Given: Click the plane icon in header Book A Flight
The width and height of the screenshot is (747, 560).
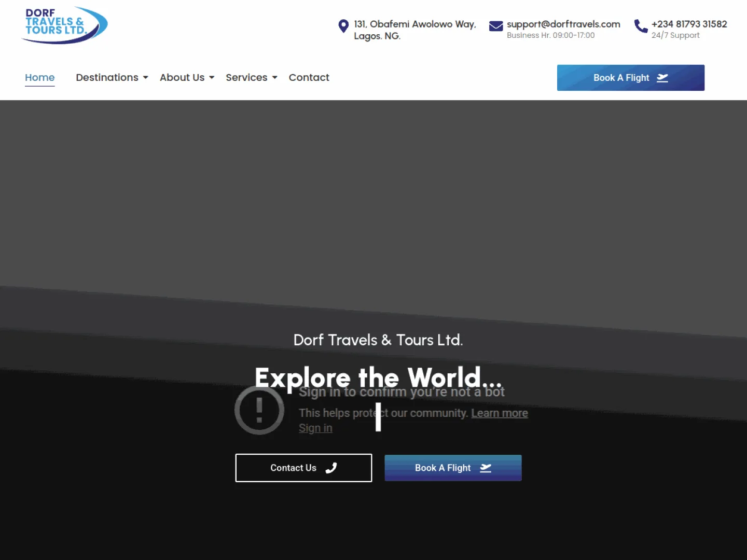Looking at the screenshot, I should pyautogui.click(x=662, y=78).
